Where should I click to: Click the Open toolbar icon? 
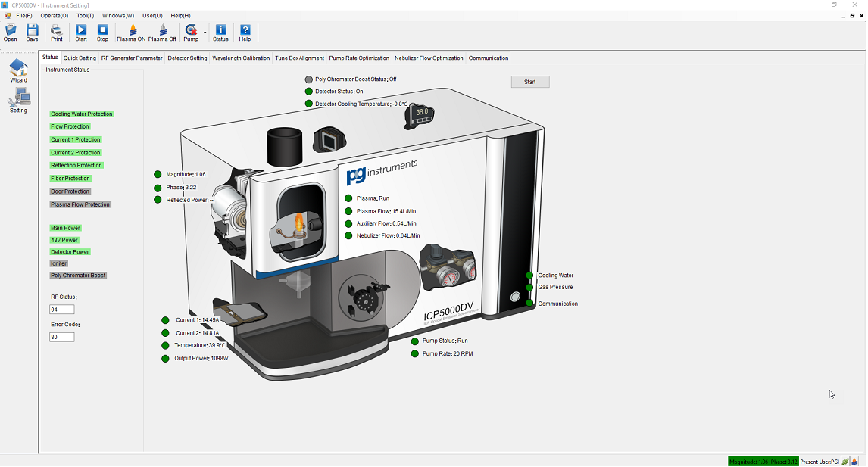[11, 33]
